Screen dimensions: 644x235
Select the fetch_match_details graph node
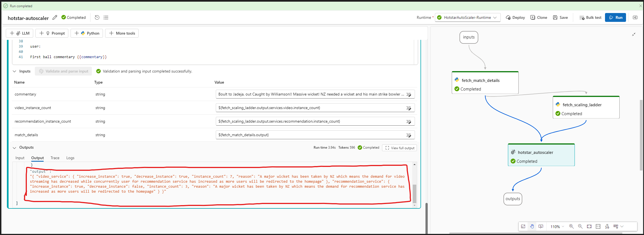pyautogui.click(x=485, y=83)
